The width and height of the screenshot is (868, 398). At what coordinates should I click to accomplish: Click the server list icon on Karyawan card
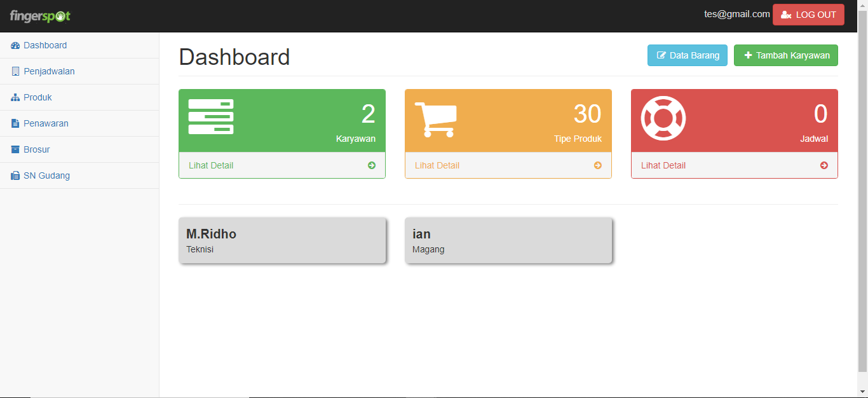point(211,117)
